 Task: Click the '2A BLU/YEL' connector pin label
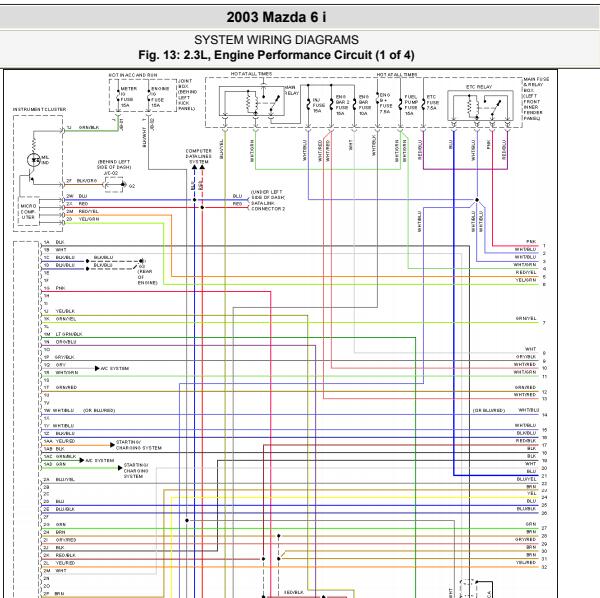tap(59, 479)
